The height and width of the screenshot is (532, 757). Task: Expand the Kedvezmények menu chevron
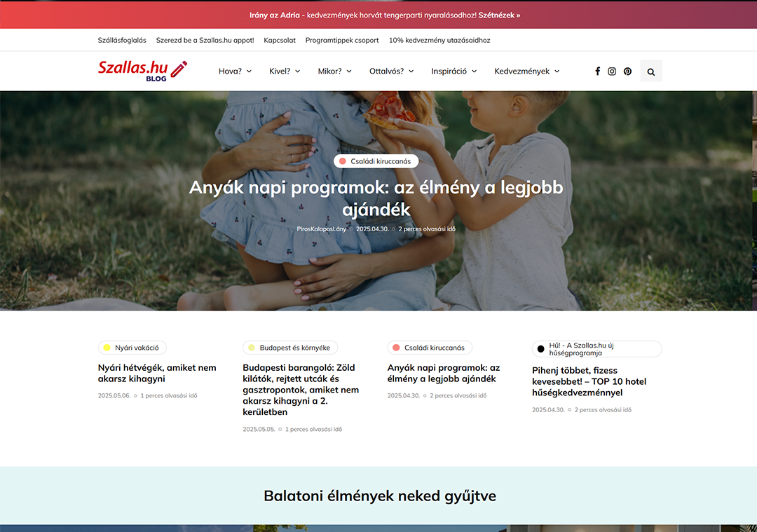click(x=557, y=71)
